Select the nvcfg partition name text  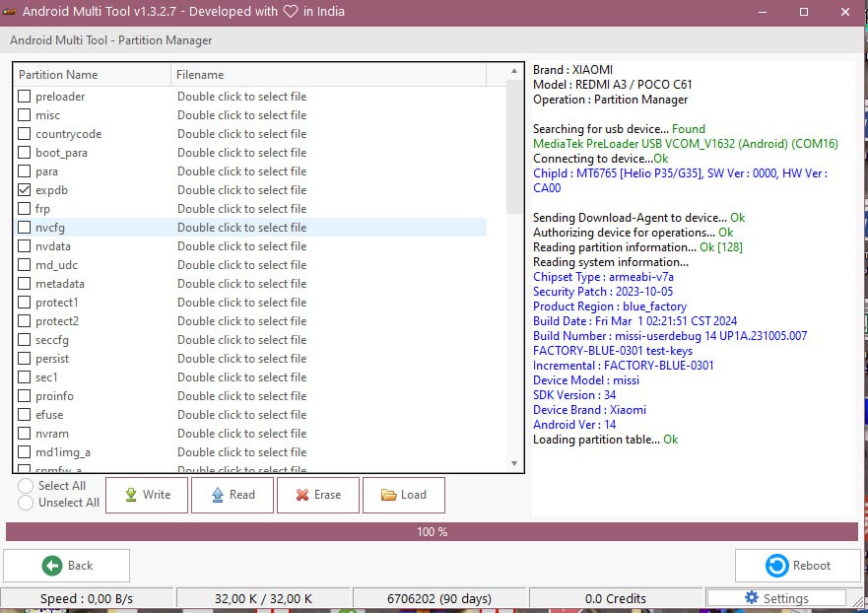(x=50, y=228)
